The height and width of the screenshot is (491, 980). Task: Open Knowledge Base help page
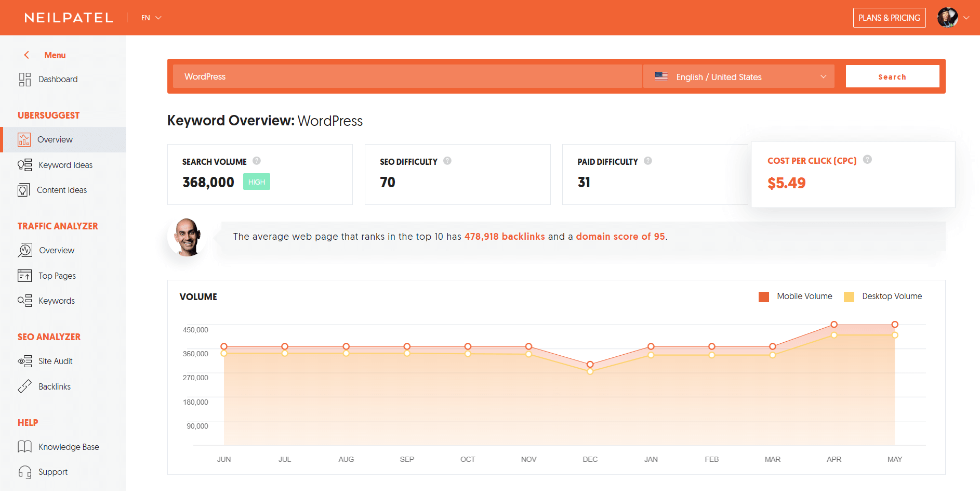[69, 447]
